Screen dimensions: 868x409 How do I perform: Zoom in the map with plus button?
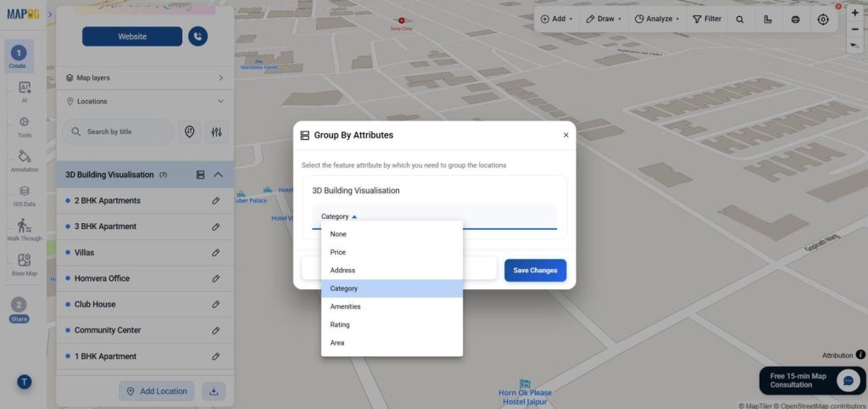(x=854, y=13)
